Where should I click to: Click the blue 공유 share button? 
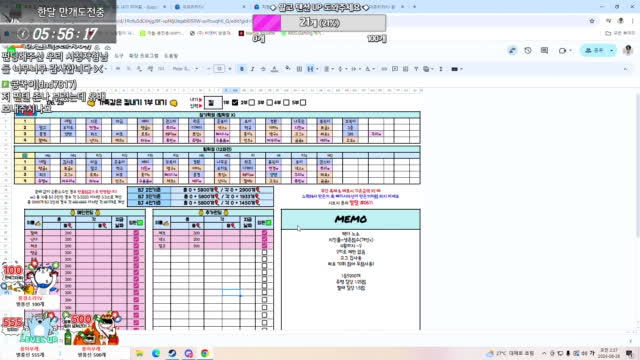point(594,51)
